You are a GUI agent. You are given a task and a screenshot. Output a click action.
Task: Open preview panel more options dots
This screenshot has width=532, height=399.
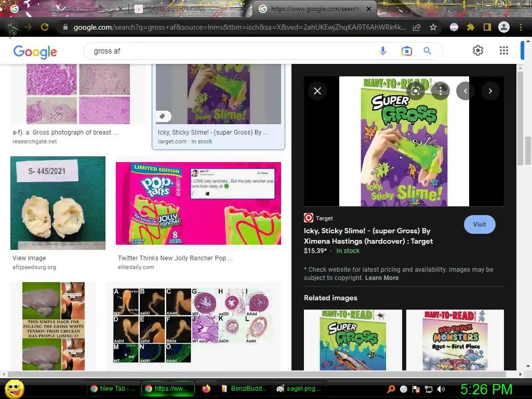441,91
